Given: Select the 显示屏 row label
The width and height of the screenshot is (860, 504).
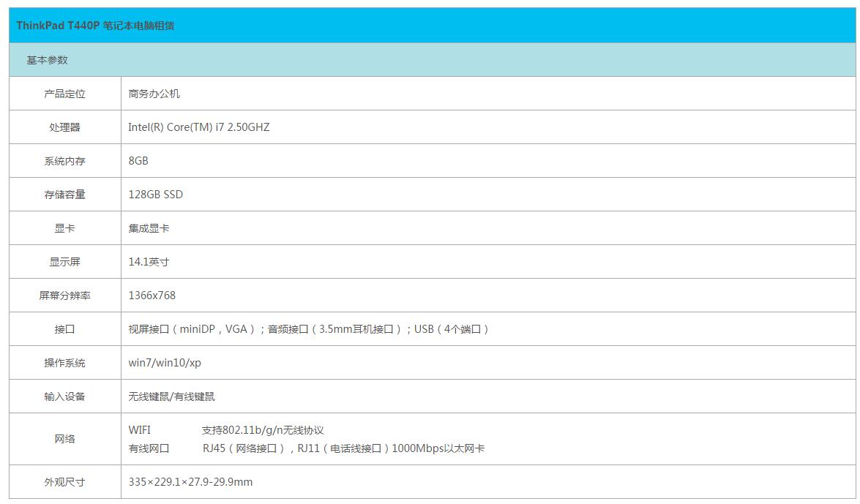Looking at the screenshot, I should [x=65, y=262].
